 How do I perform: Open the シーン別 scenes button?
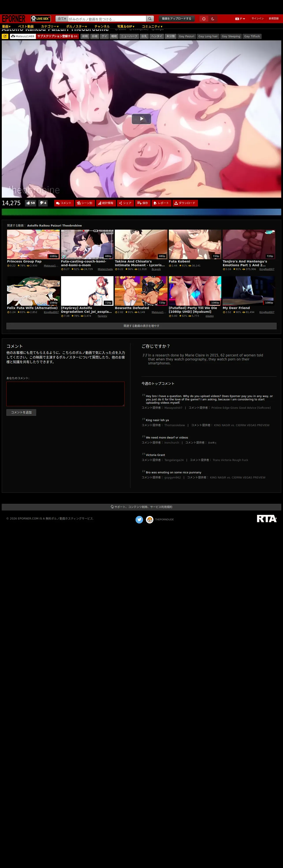(85, 203)
